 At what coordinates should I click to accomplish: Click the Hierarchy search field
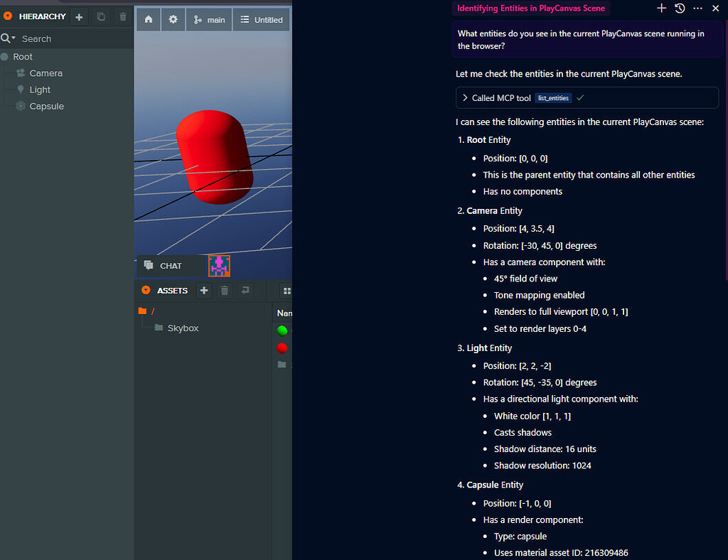coord(71,38)
